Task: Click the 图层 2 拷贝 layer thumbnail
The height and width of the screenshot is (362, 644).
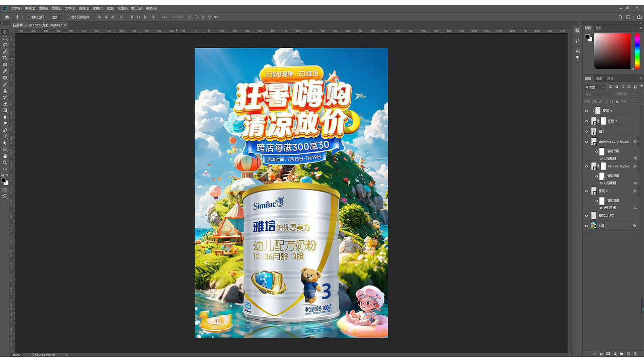Action: tap(594, 216)
